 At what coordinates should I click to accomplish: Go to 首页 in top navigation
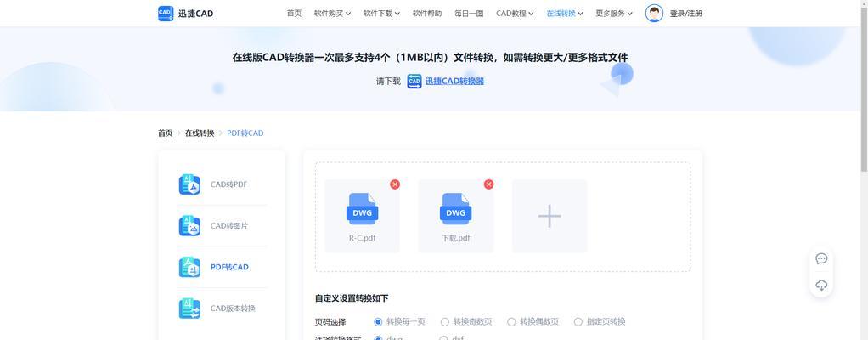[x=294, y=14]
